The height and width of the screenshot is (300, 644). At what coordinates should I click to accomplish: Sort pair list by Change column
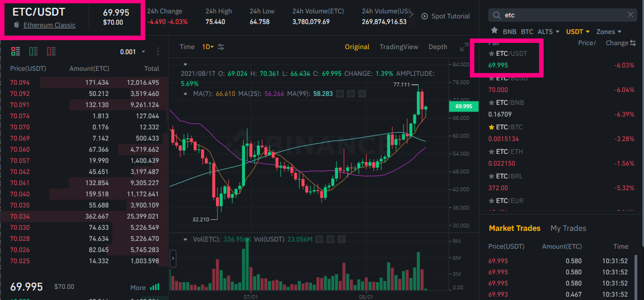coord(617,43)
